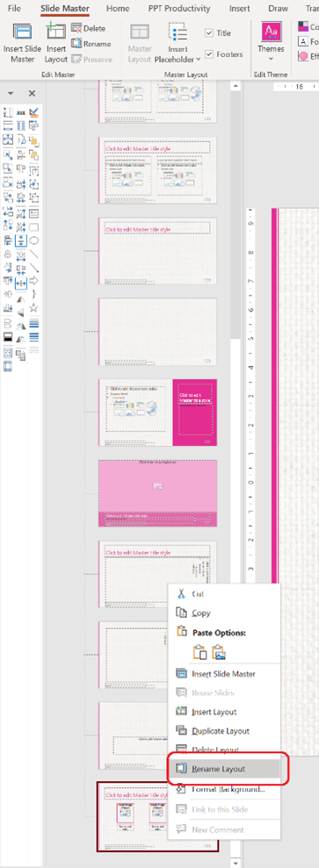This screenshot has height=868, width=319.
Task: Select the rectangle shape tool
Action: 33,227
